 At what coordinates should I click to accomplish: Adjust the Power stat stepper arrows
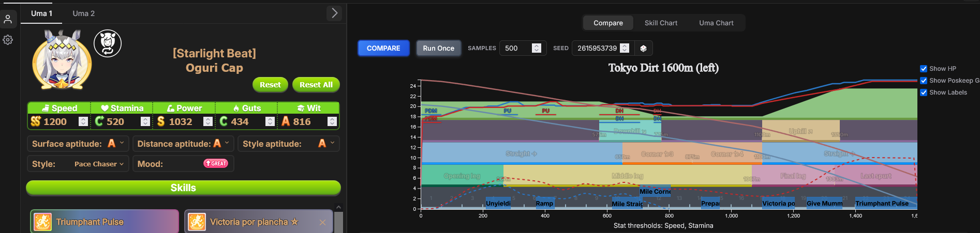coord(207,121)
